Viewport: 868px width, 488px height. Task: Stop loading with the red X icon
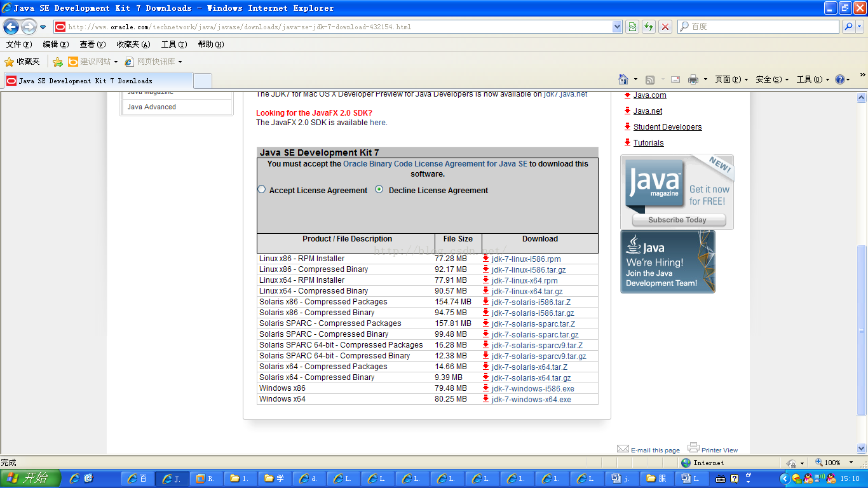(665, 27)
